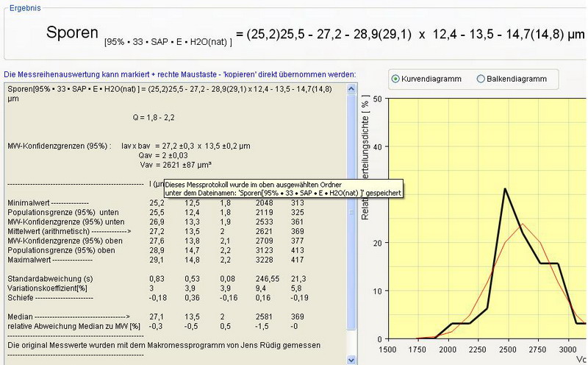Screen dimensions: 588x365
Task: Click the peak of the black curve
Action: [x=504, y=188]
